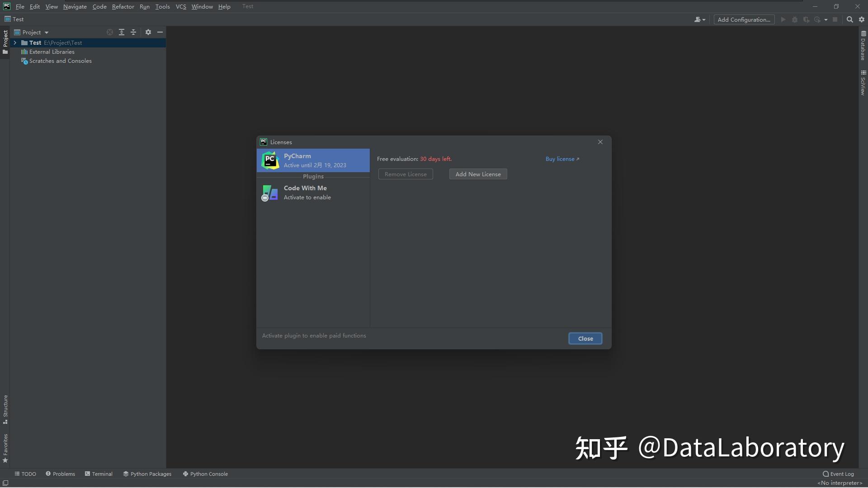Expand all in Project panel
The height and width of the screenshot is (488, 868).
122,32
